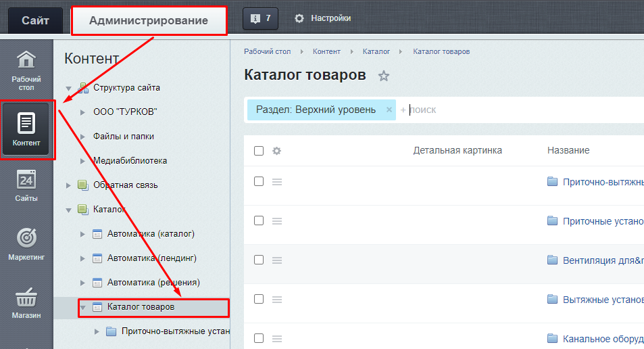Click the Настройки gear icon
The height and width of the screenshot is (349, 644).
[299, 18]
